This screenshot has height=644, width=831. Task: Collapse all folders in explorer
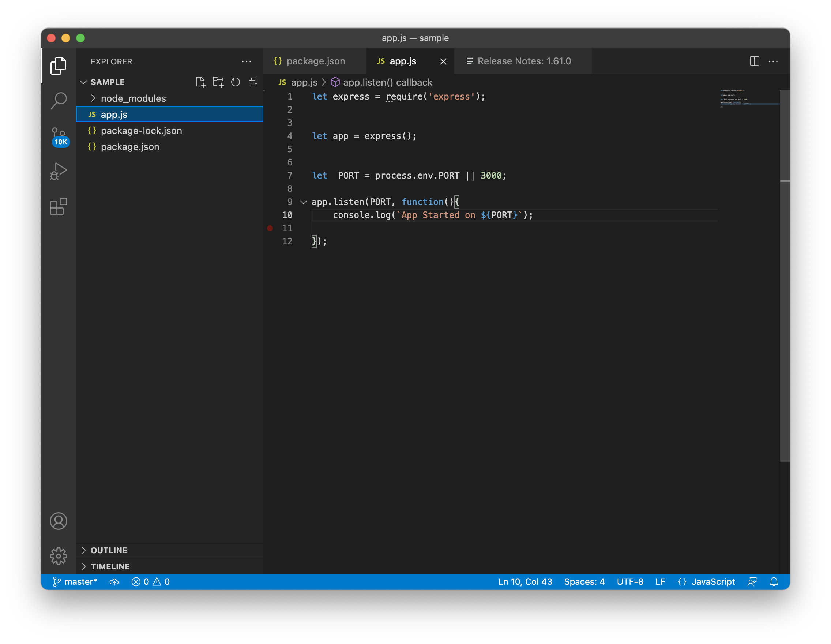pos(253,82)
